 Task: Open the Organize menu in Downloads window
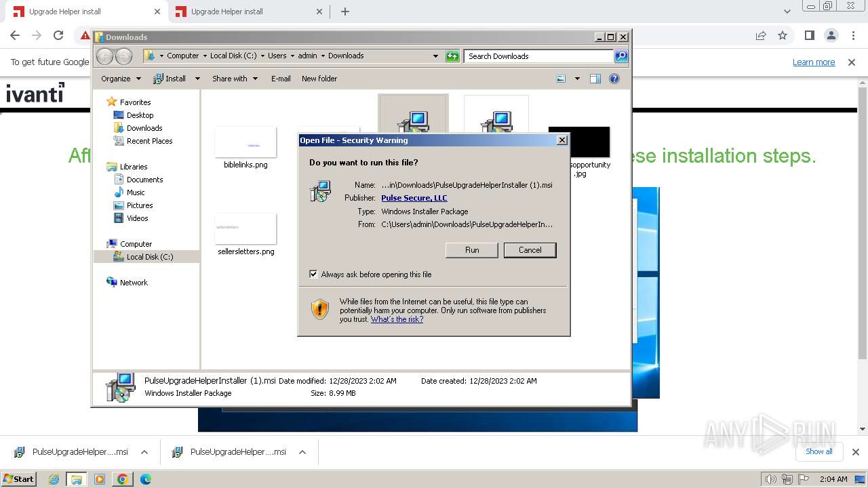coord(121,79)
